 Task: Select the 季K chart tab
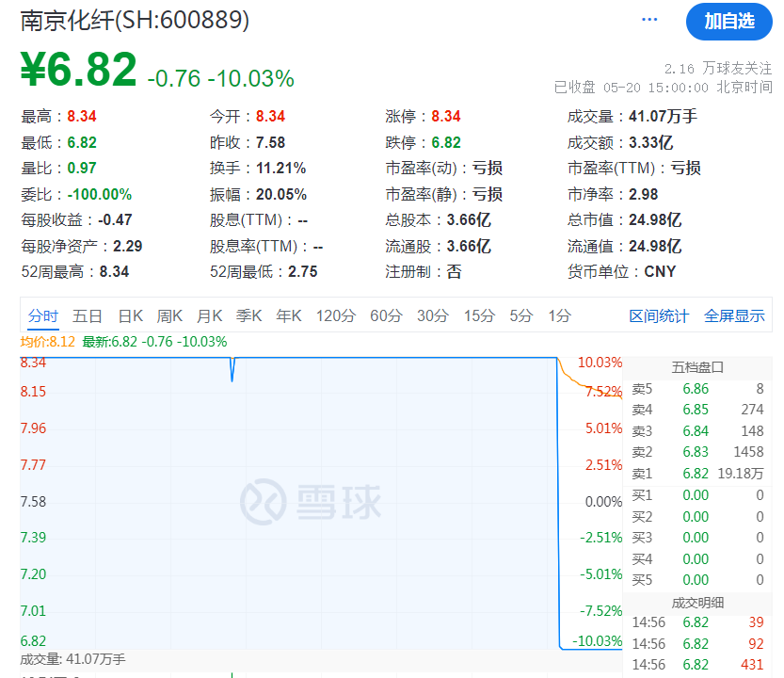coord(249,315)
